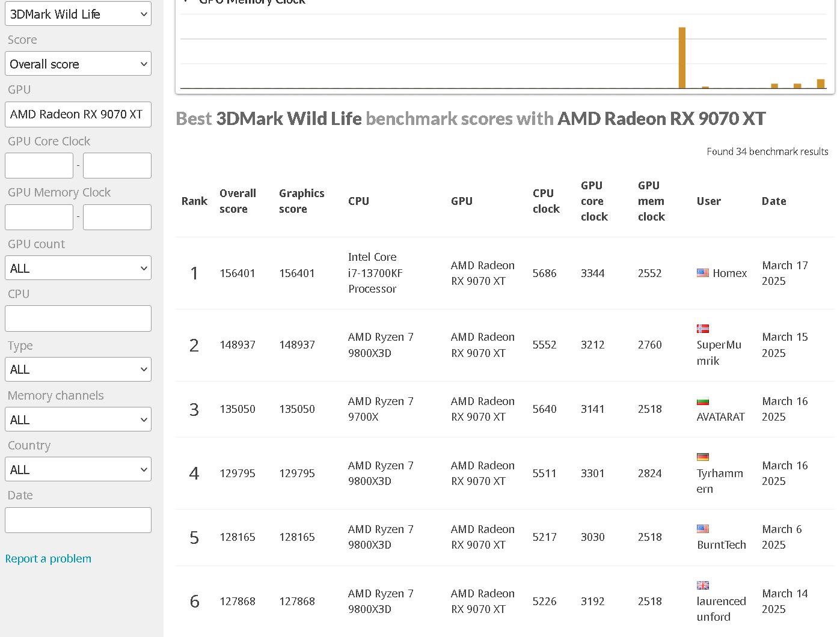Click the US flag above BurntTech
Image resolution: width=840 pixels, height=637 pixels.
[702, 529]
